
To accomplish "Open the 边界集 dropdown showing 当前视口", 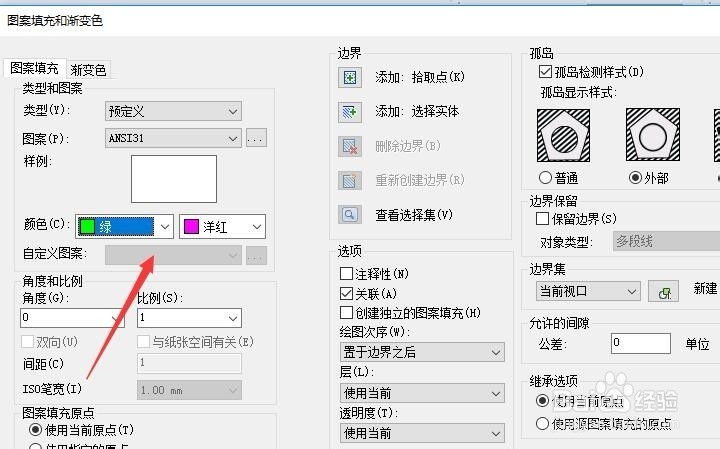I will point(588,292).
